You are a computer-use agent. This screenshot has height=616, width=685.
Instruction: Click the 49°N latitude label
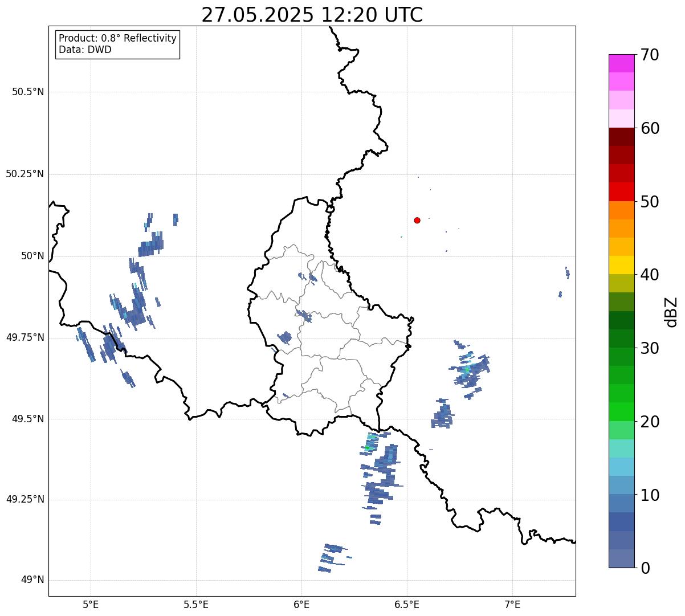point(33,580)
